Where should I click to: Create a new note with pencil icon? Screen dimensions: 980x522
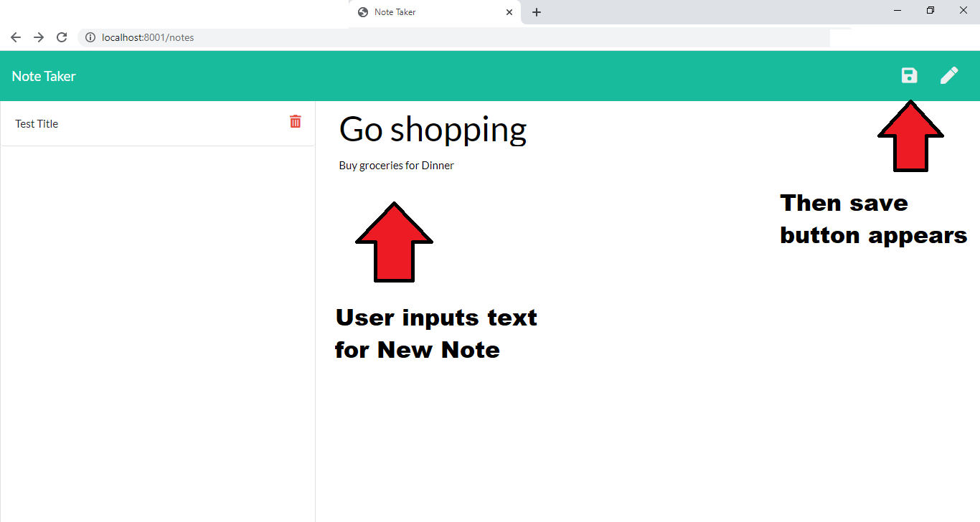point(949,75)
